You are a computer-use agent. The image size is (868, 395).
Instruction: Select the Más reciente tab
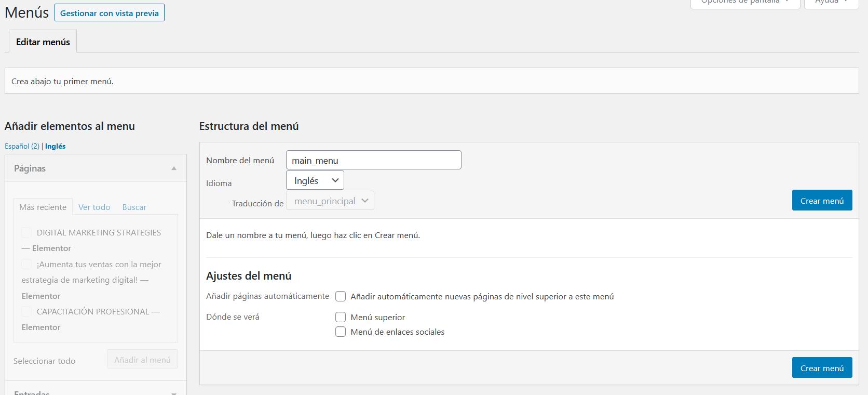tap(43, 207)
